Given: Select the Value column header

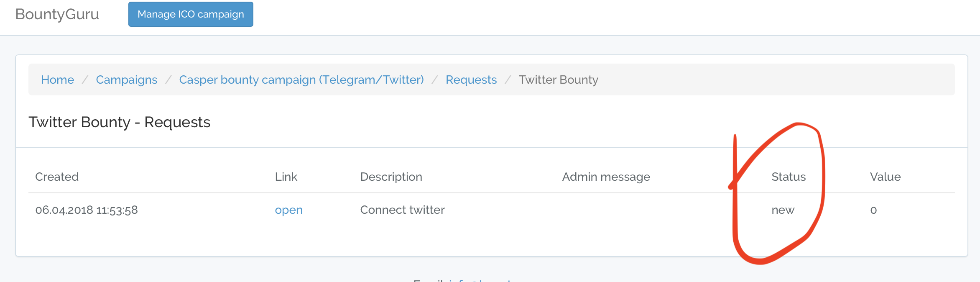Looking at the screenshot, I should (x=886, y=177).
